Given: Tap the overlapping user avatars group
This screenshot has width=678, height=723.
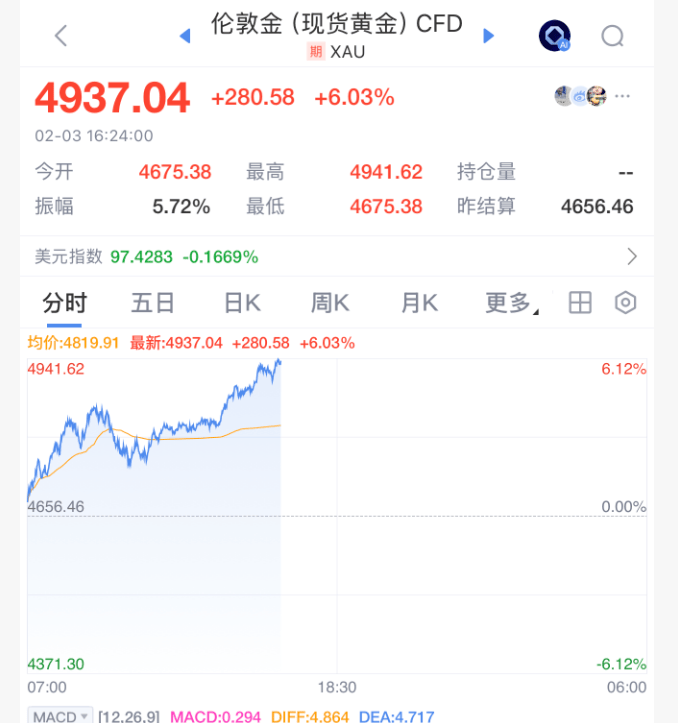Looking at the screenshot, I should coord(581,96).
